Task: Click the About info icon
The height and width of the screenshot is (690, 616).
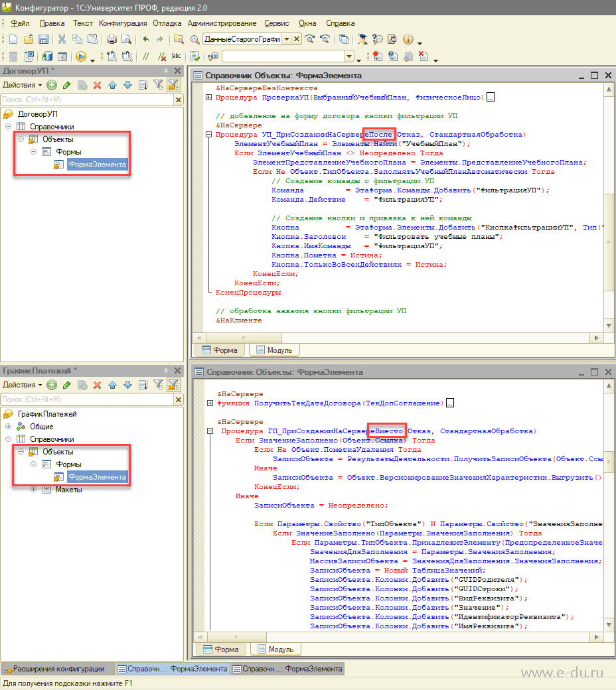Action: (408, 39)
